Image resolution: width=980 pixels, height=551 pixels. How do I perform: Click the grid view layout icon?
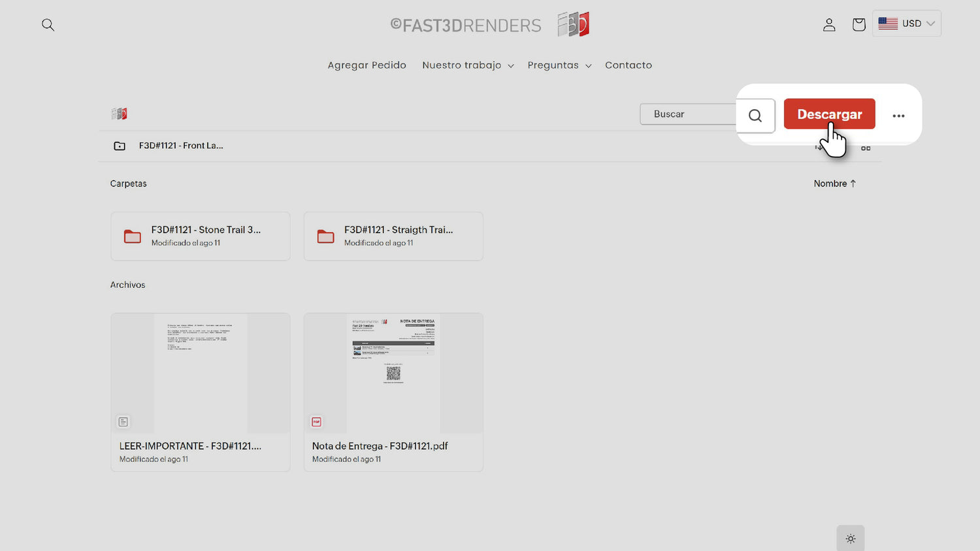(866, 148)
